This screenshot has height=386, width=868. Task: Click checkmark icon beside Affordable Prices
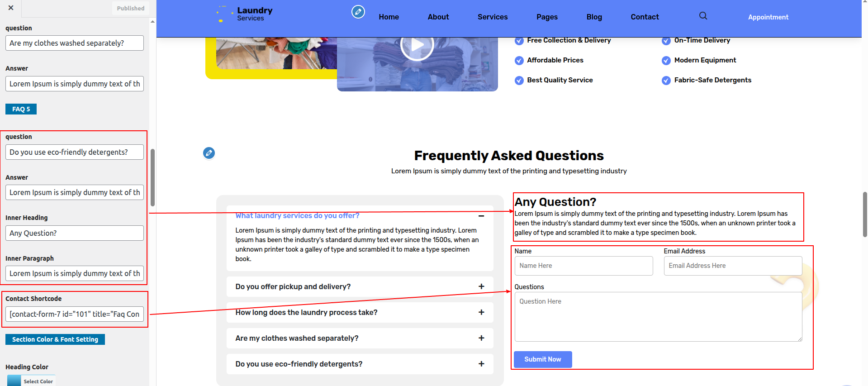click(x=519, y=61)
